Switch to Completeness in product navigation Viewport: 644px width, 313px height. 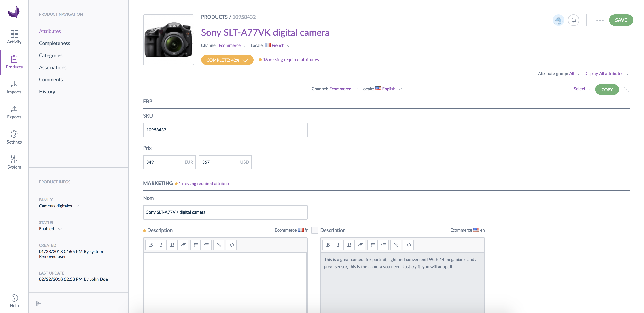[55, 43]
